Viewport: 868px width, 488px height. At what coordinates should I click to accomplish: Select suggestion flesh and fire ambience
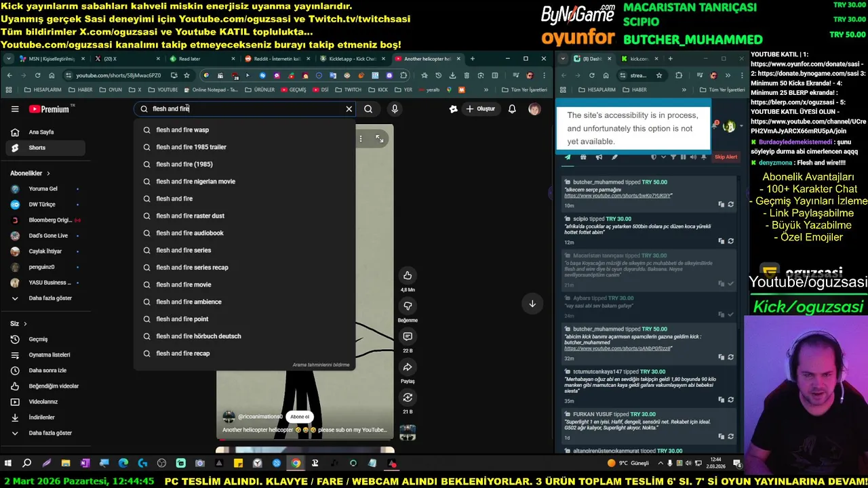pos(244,302)
